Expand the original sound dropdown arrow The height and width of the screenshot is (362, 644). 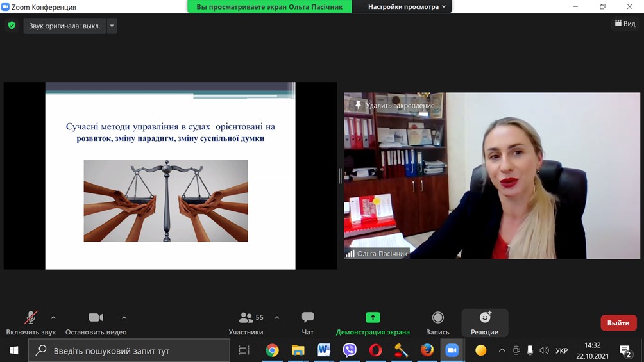point(112,26)
